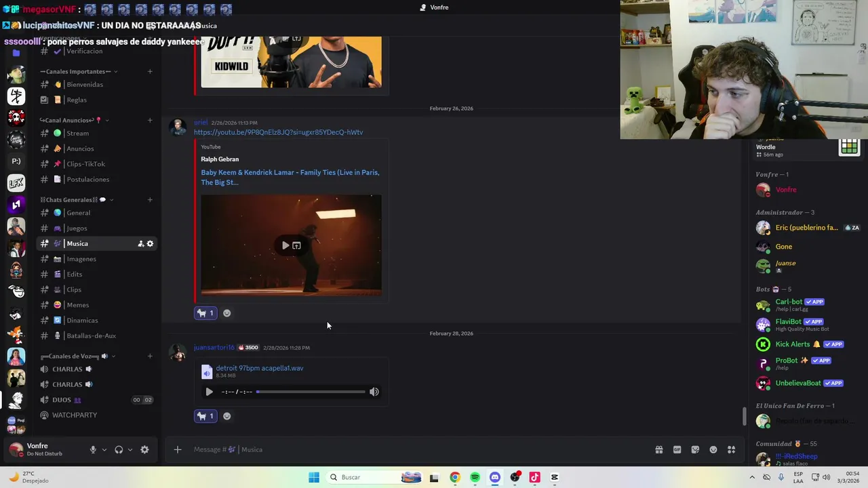Open the Stream channel
868x488 pixels.
(96, 134)
